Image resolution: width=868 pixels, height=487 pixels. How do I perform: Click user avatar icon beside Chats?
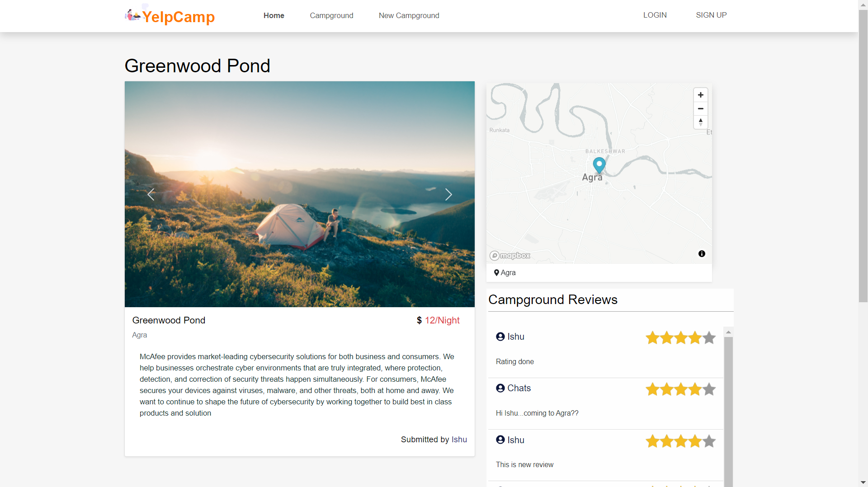pos(500,389)
